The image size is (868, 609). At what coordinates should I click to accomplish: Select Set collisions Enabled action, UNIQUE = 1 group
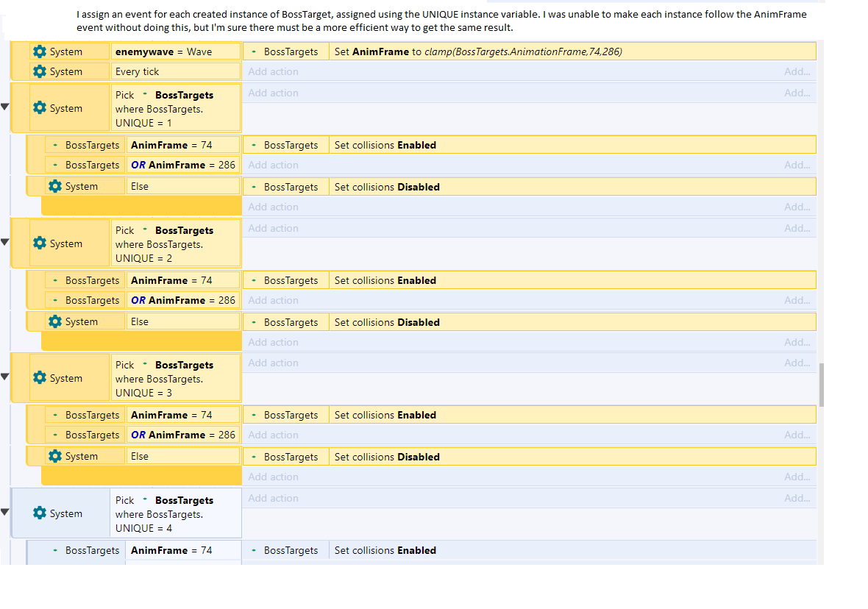572,145
